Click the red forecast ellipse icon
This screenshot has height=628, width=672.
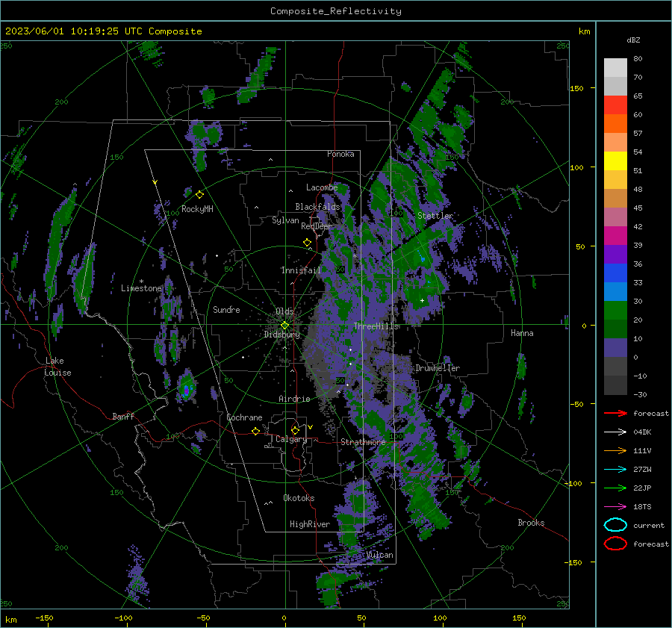coord(615,544)
